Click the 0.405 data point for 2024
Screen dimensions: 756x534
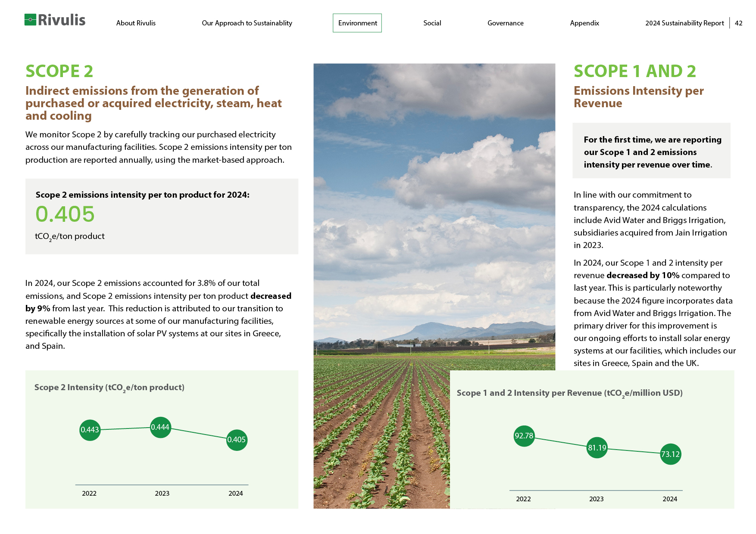237,440
